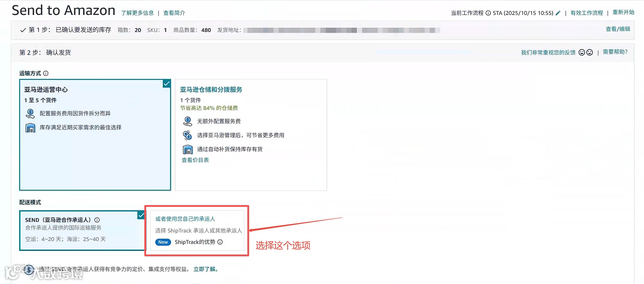Click warehouse icon beside 通过自动补货保持库存有货
This screenshot has height=284, width=644.
[187, 149]
